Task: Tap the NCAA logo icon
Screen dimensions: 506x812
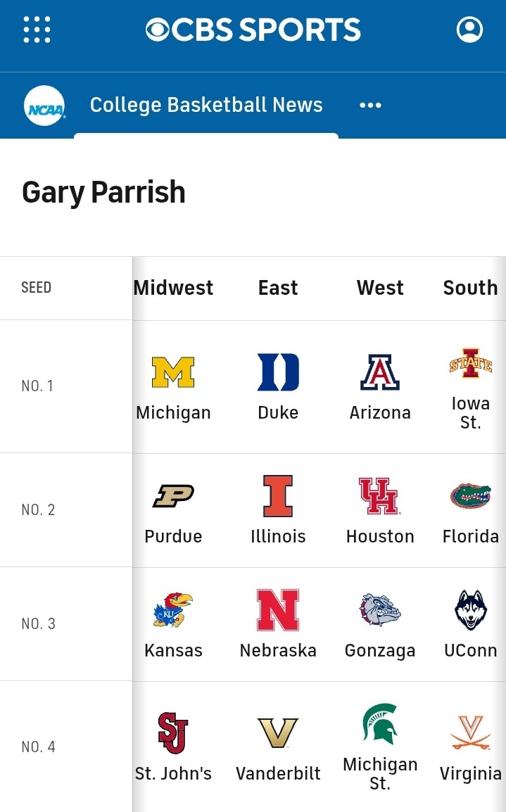Action: pyautogui.click(x=45, y=106)
